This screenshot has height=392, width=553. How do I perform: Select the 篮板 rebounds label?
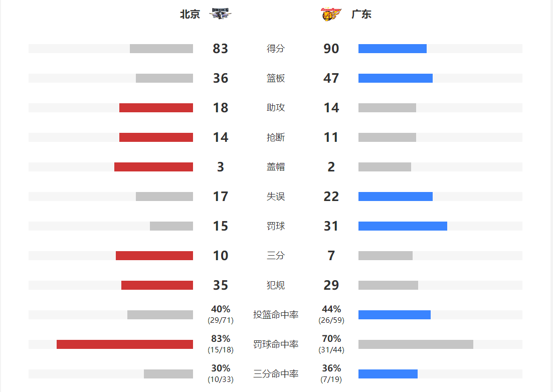(276, 78)
